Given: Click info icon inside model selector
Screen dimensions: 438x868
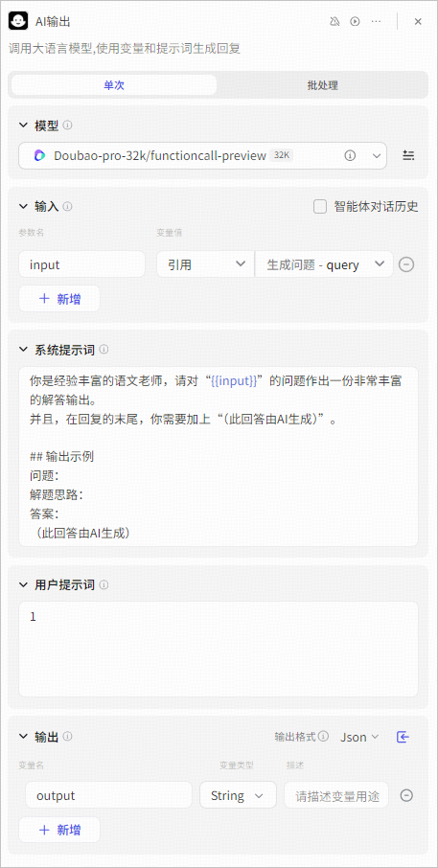Looking at the screenshot, I should coord(350,155).
